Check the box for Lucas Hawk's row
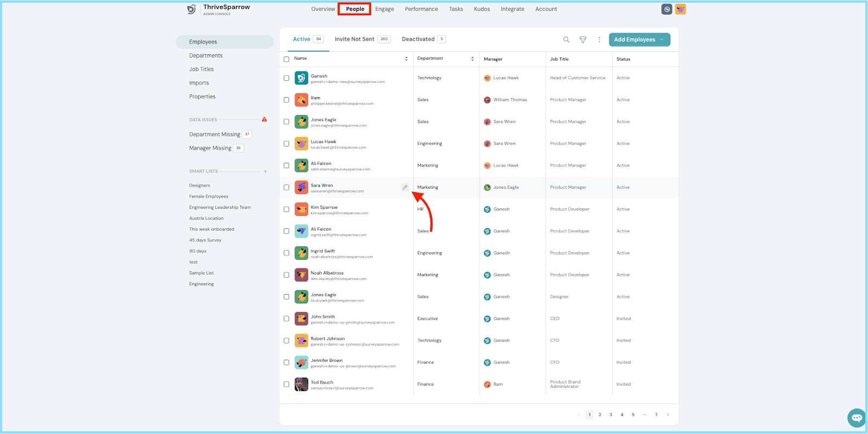The height and width of the screenshot is (434, 868). coord(286,144)
